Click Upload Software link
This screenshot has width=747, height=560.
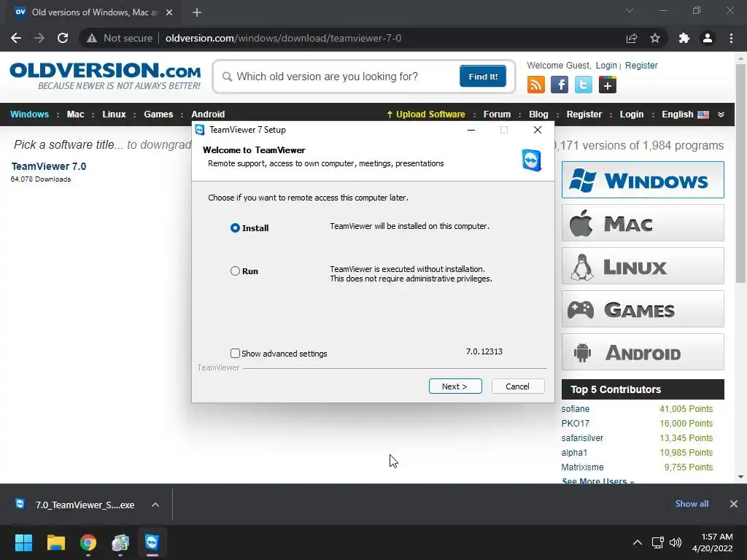pyautogui.click(x=426, y=114)
